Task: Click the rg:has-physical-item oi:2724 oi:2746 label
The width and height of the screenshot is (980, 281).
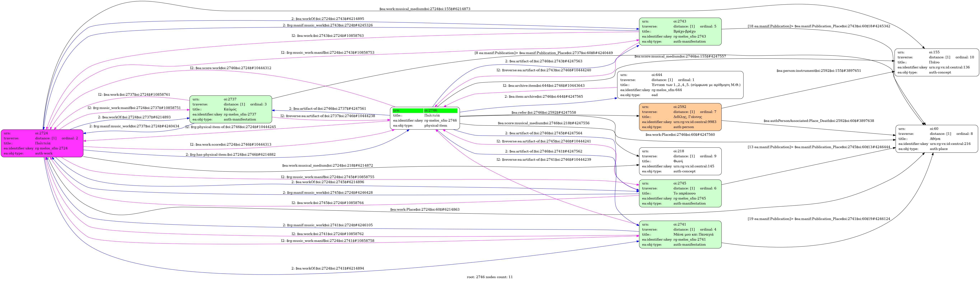Action: 231,155
